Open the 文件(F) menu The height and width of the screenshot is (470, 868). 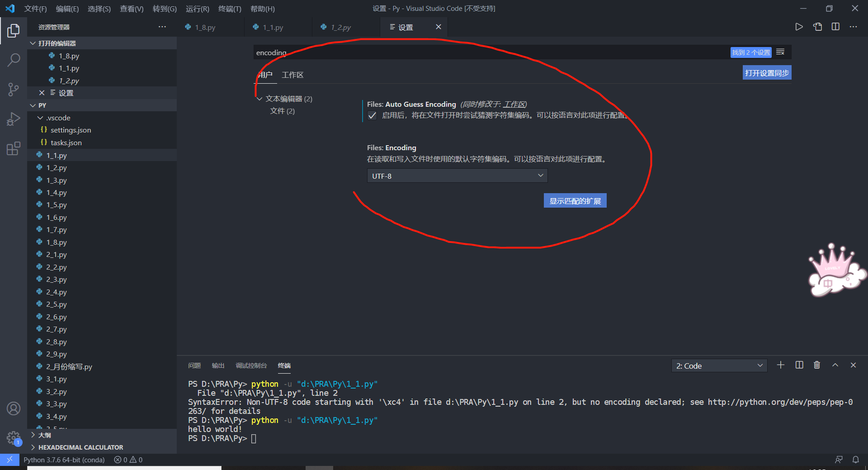click(36, 9)
